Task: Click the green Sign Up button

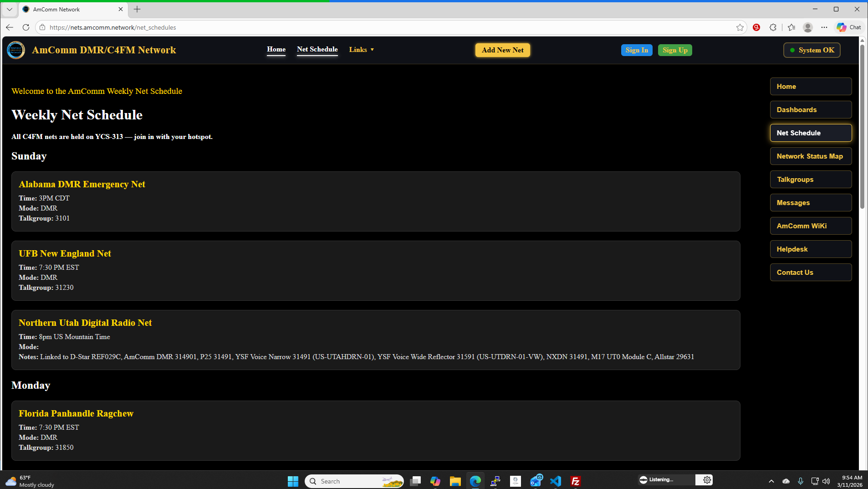Action: pos(674,50)
